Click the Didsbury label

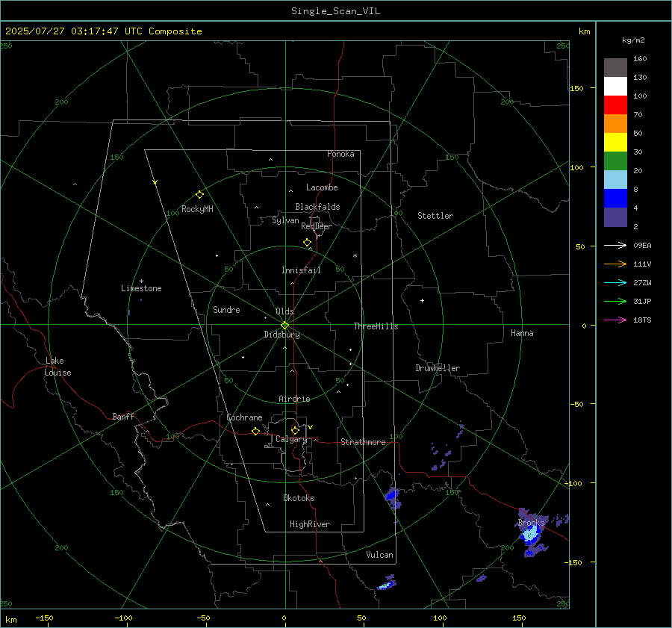pos(281,335)
